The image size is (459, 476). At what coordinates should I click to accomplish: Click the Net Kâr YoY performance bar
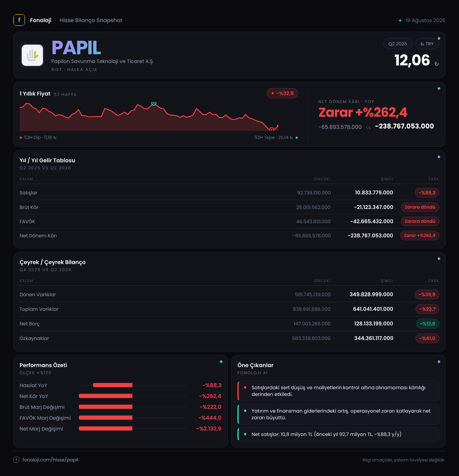106,396
